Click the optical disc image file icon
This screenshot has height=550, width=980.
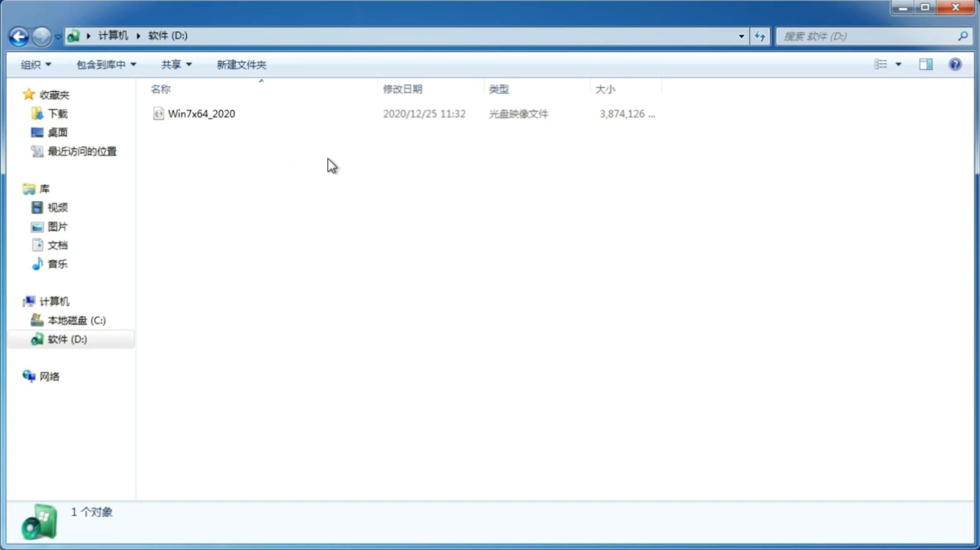(x=158, y=114)
